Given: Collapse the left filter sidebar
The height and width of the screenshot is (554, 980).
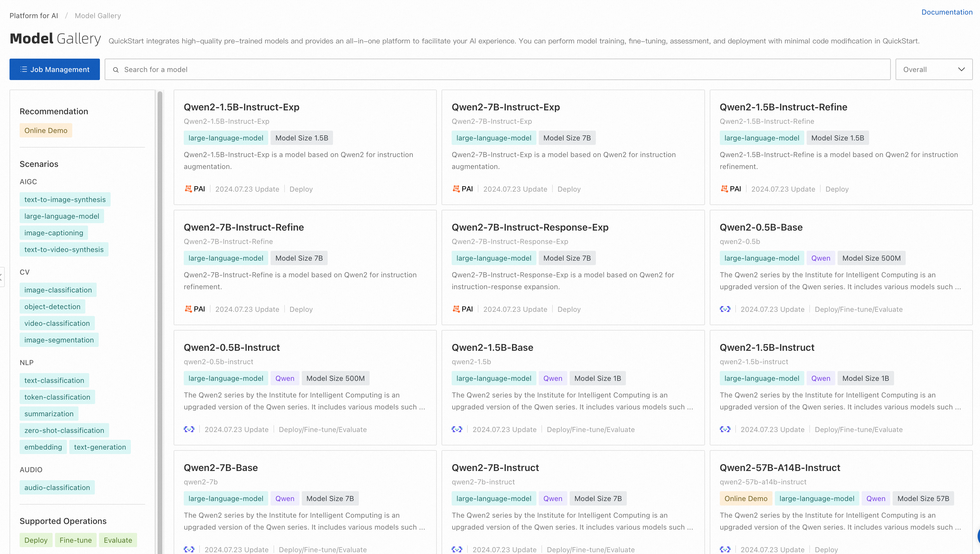Looking at the screenshot, I should 1,277.
